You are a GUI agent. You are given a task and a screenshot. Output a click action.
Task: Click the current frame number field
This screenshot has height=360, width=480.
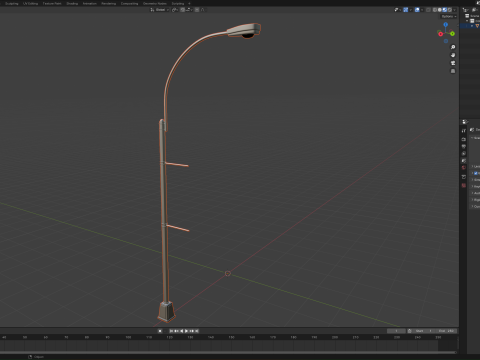point(396,331)
